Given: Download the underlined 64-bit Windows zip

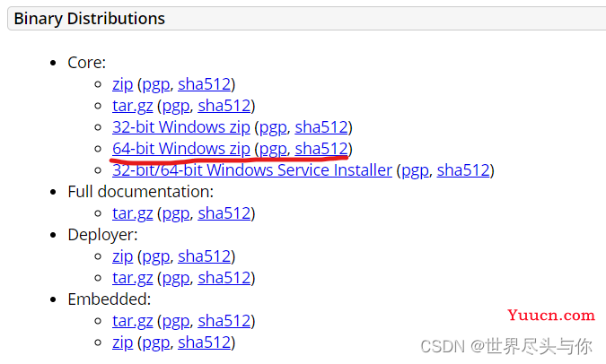Looking at the screenshot, I should click(181, 149).
